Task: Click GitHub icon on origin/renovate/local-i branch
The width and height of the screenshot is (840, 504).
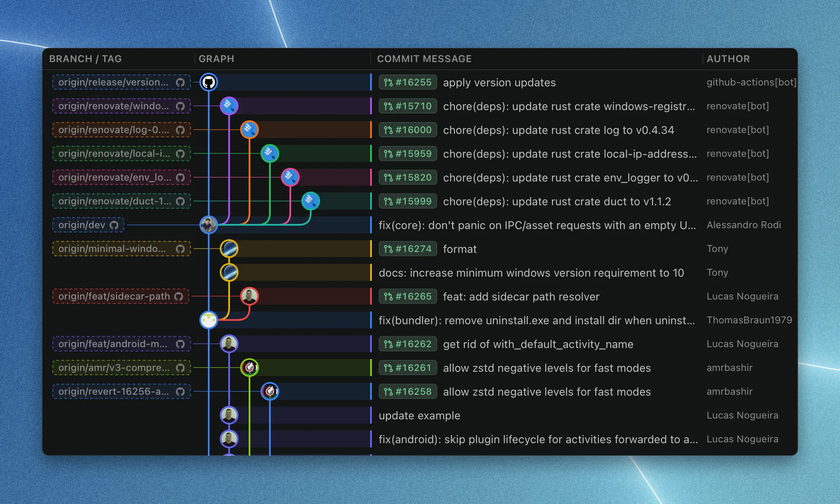Action: pyautogui.click(x=180, y=154)
